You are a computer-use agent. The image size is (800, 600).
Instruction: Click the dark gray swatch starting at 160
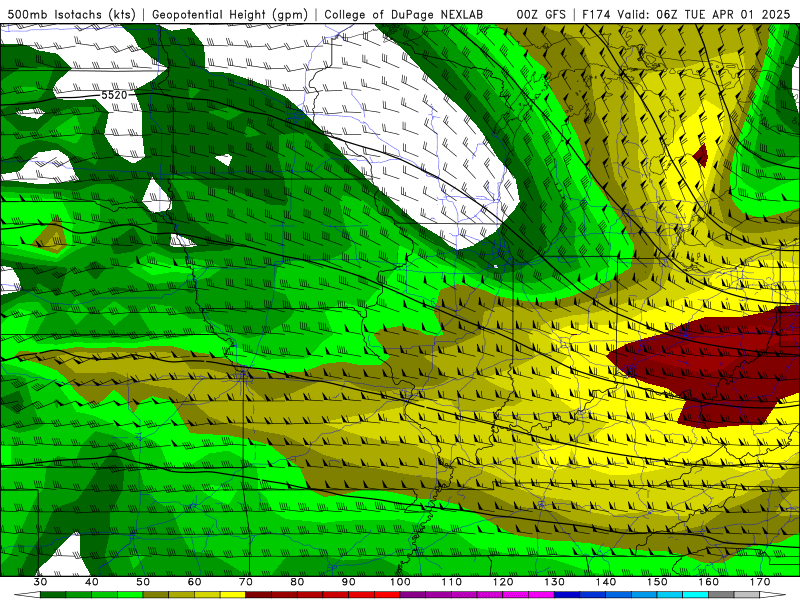721,595
